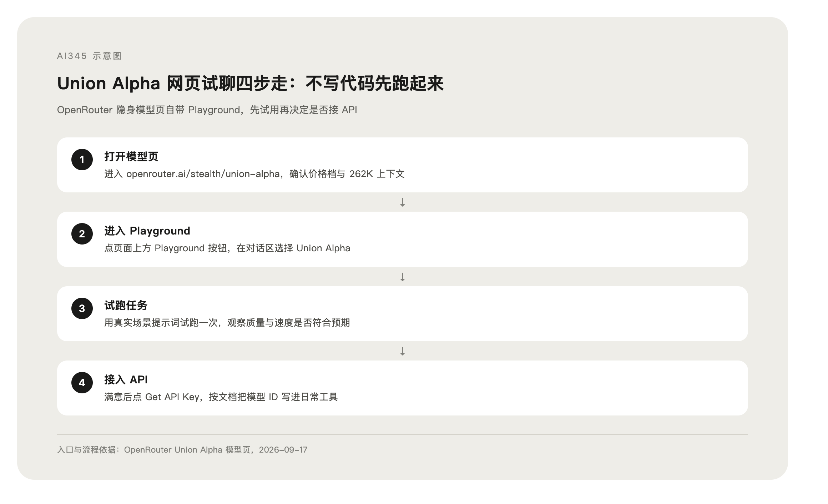
Task: Click the footer '入口与流程依据' source note
Action: pos(182,450)
